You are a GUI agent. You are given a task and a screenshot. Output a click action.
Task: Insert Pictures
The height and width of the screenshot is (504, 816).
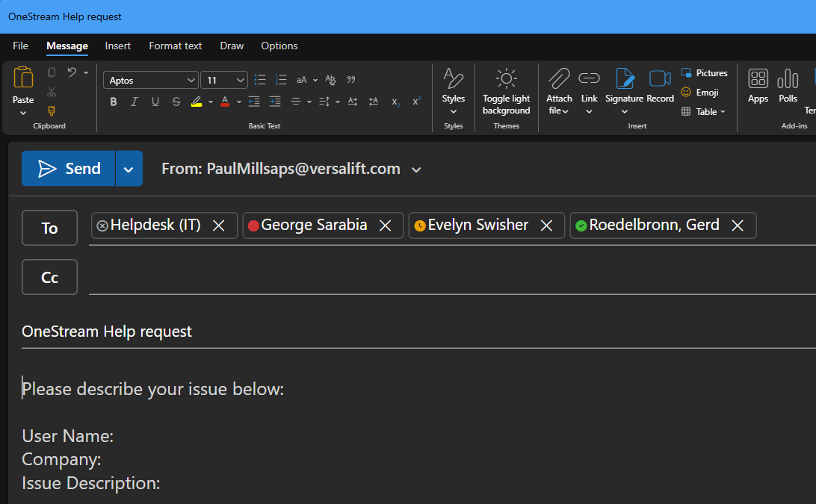tap(704, 73)
